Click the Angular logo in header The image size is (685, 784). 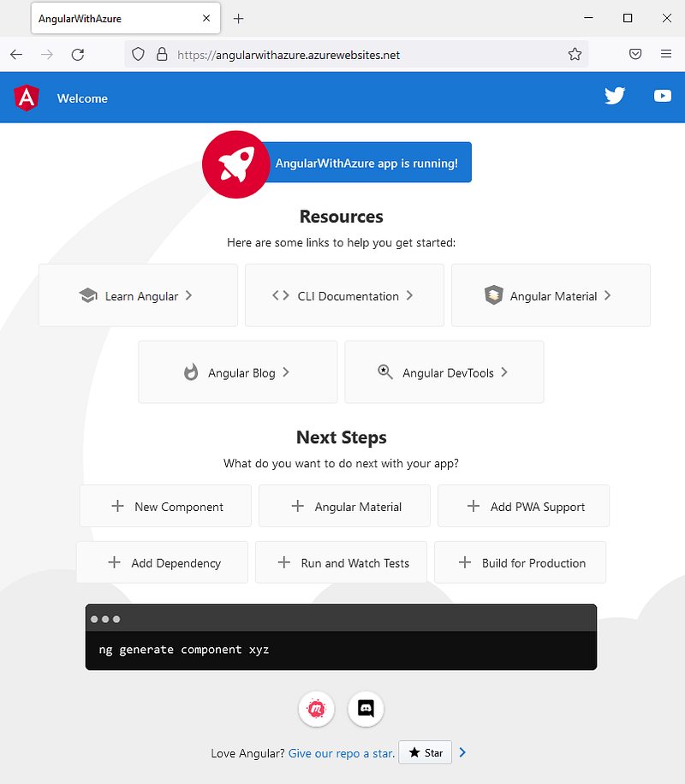tap(27, 98)
